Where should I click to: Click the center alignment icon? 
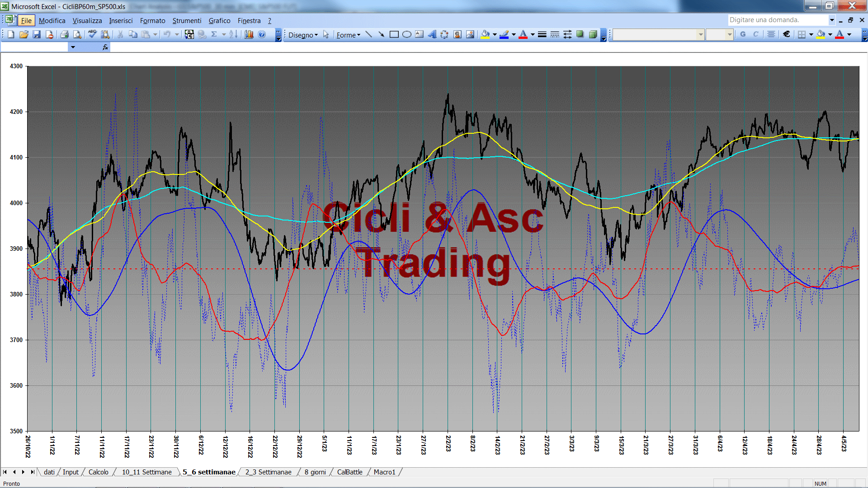771,34
